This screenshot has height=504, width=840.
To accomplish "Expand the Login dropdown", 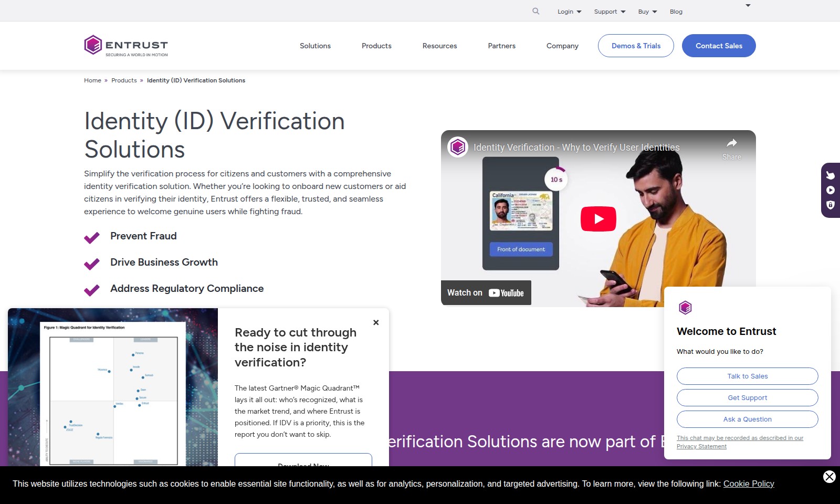I will (x=570, y=12).
